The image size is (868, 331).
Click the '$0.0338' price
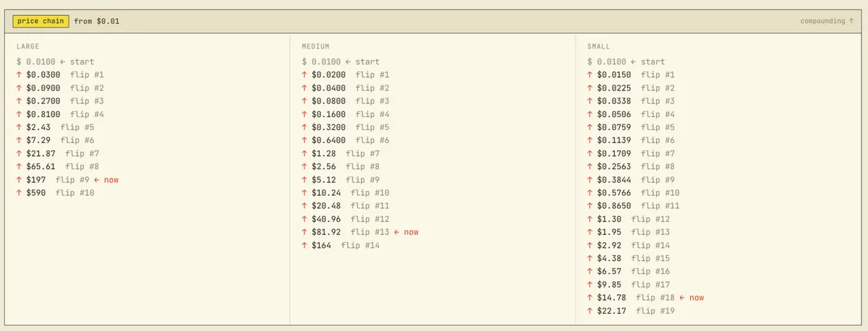(614, 100)
